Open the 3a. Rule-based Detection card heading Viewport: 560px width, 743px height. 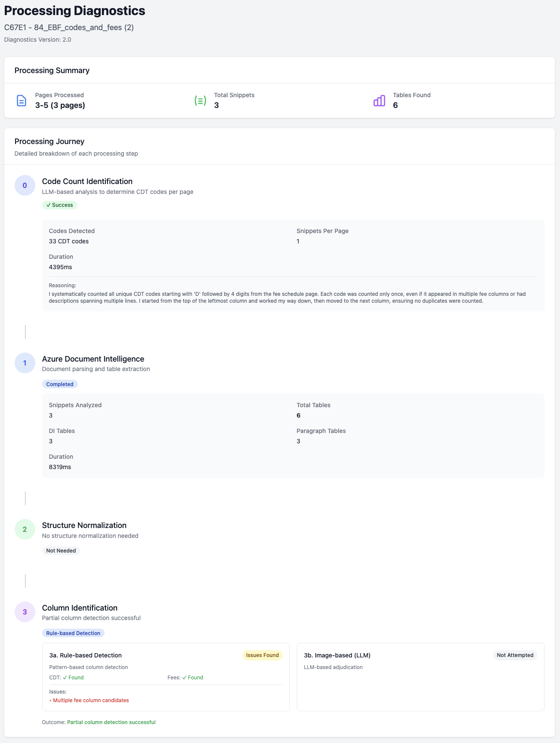(86, 655)
